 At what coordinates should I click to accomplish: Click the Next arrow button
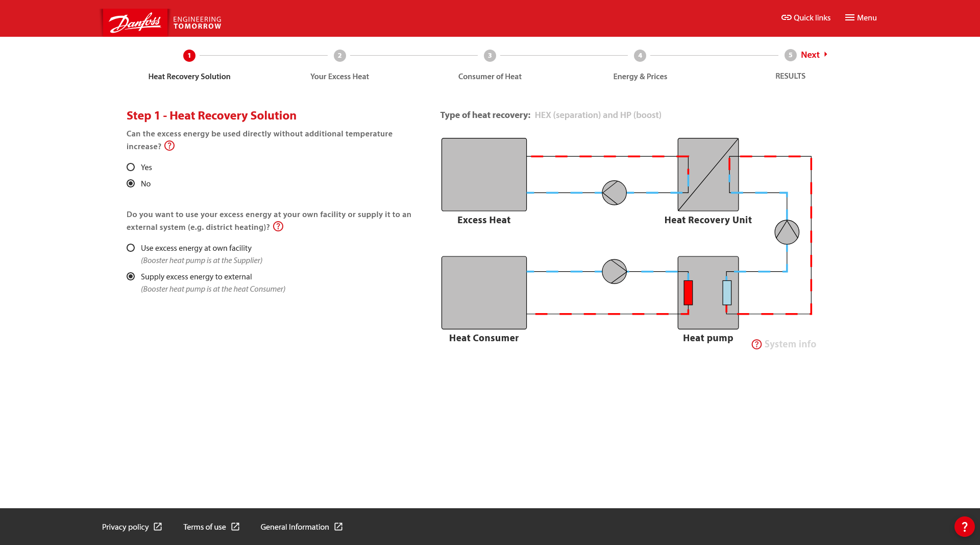[814, 55]
